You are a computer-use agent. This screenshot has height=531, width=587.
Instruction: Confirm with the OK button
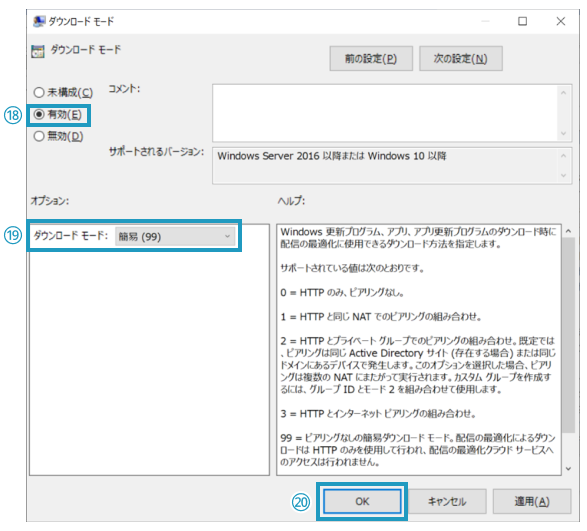[362, 501]
